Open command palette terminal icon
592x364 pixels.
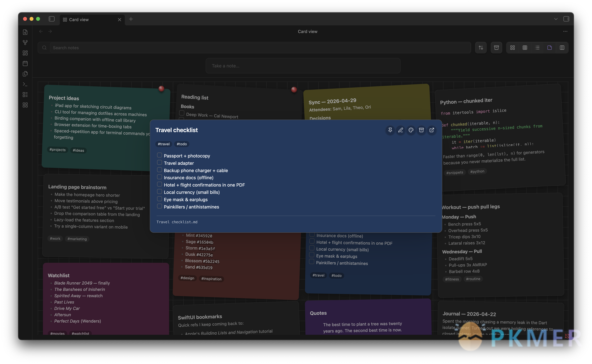tap(25, 84)
